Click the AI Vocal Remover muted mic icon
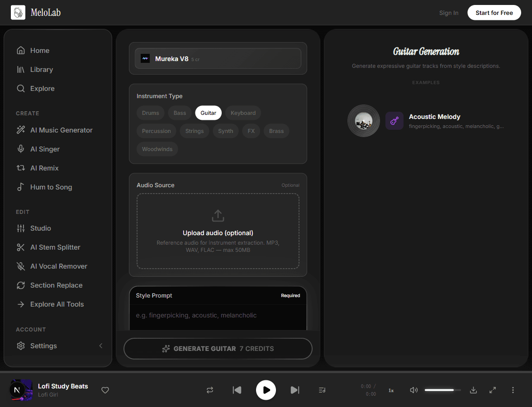The height and width of the screenshot is (407, 532). (x=21, y=266)
